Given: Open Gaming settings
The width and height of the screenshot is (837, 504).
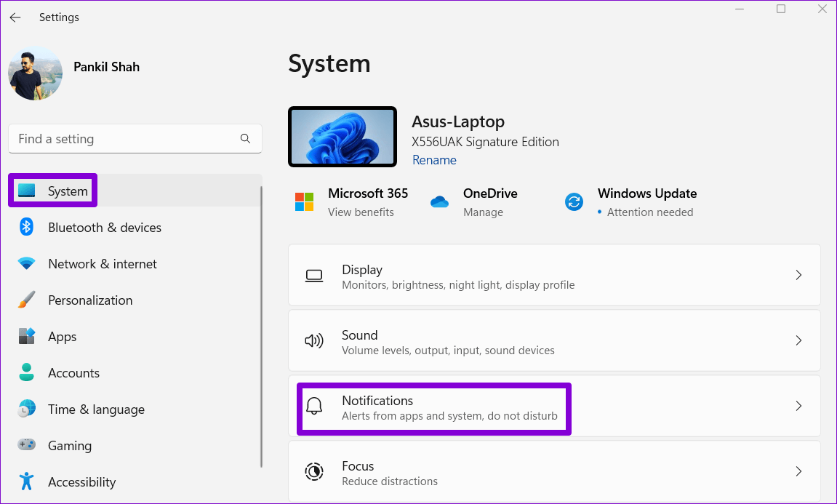Looking at the screenshot, I should tap(135, 445).
